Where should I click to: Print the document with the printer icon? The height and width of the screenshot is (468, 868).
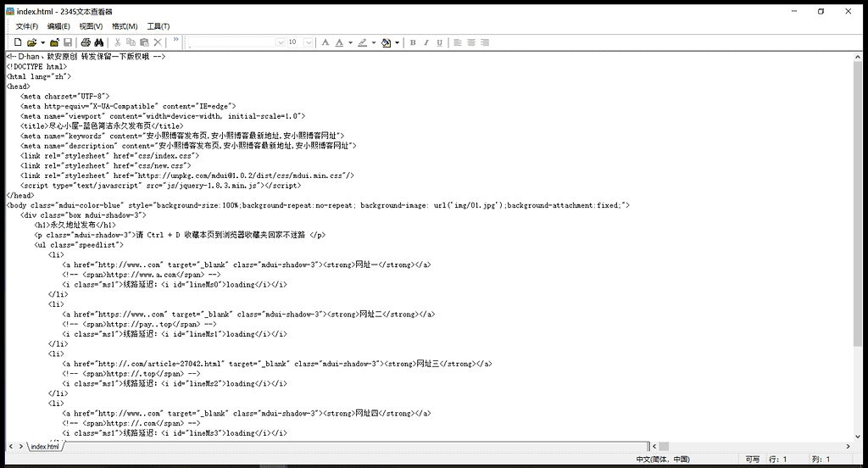(86, 42)
